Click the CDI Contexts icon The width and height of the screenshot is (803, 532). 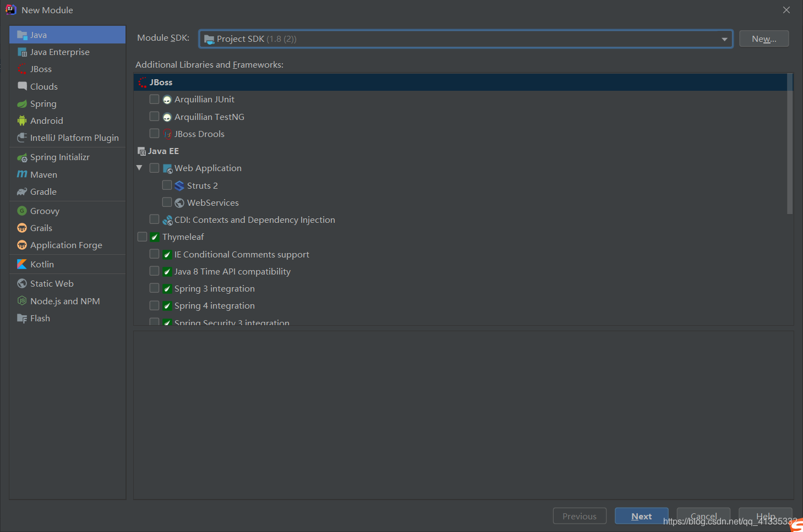click(x=168, y=220)
